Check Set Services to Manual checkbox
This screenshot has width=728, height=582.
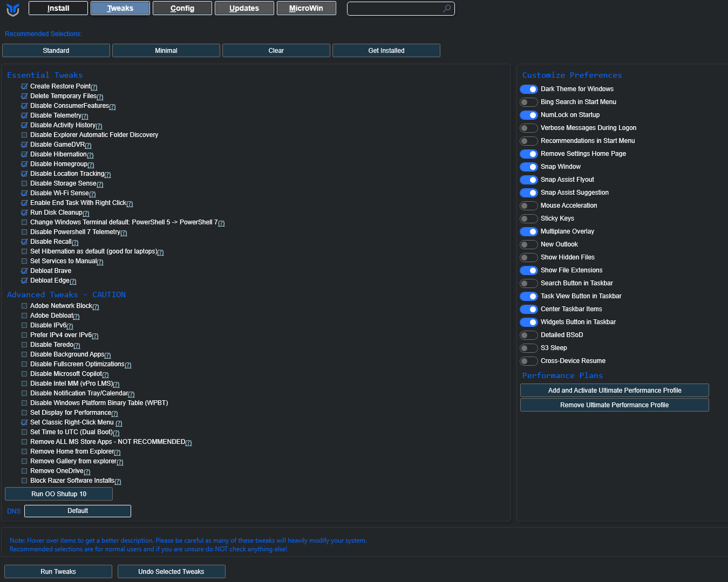pyautogui.click(x=24, y=261)
